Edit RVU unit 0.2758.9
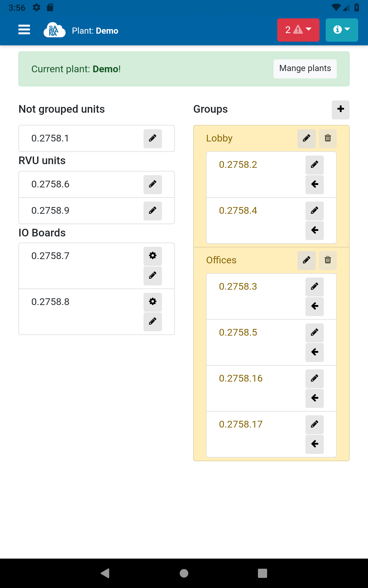 (152, 211)
